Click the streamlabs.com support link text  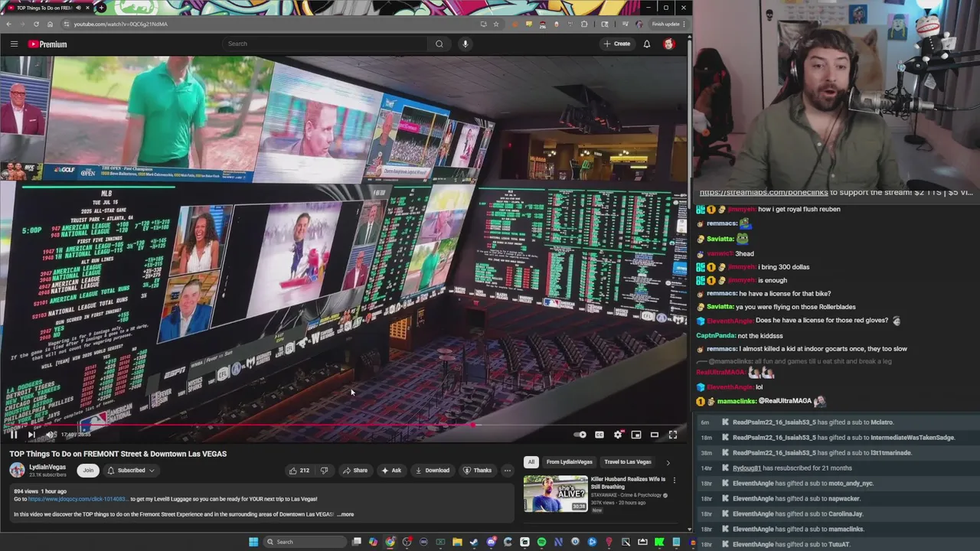pyautogui.click(x=763, y=193)
